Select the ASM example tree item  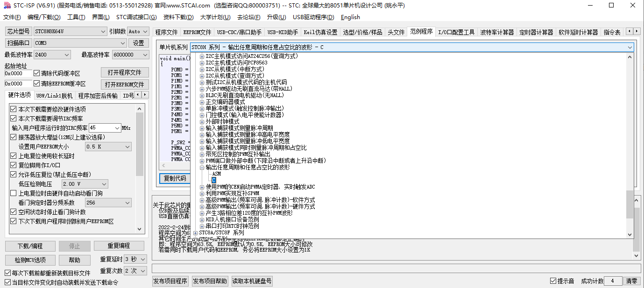pos(216,174)
